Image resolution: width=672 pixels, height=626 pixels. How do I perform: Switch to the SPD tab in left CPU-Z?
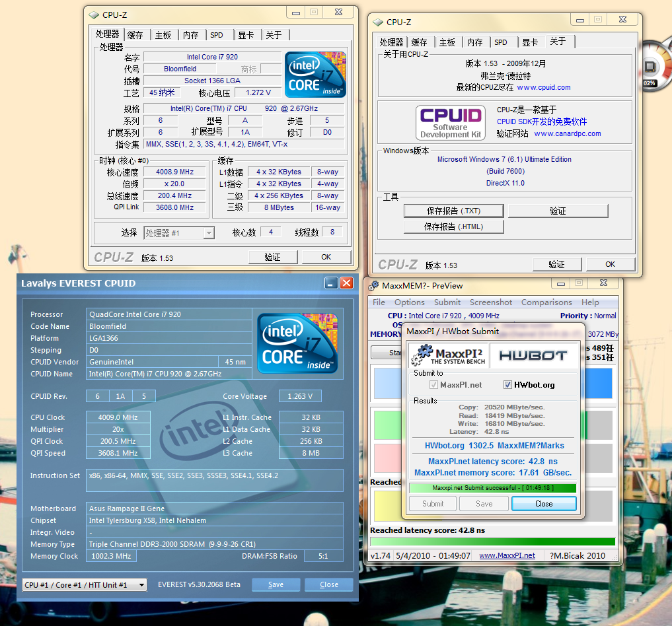coord(217,35)
